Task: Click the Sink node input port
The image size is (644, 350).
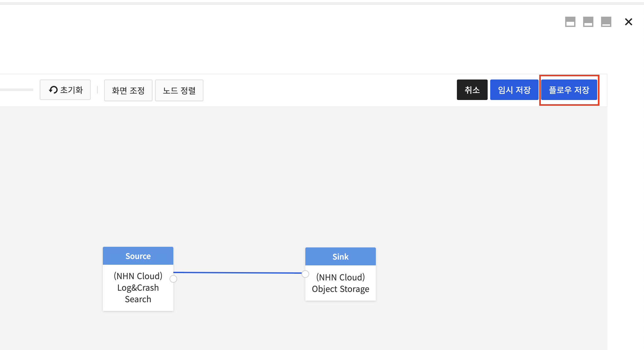Action: tap(305, 274)
